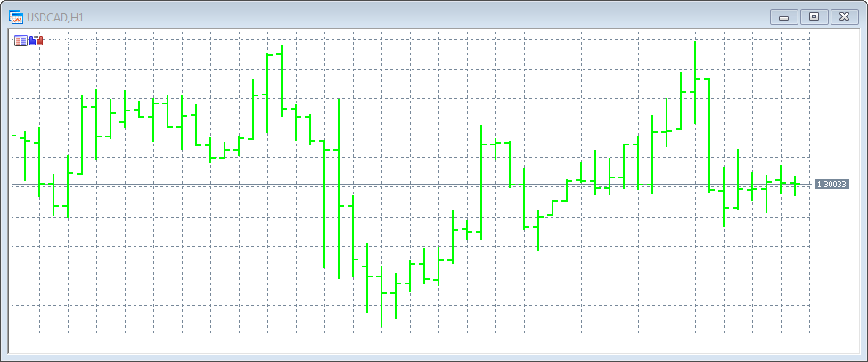Screen dimensions: 868x362
Task: Open the Depth of Market icon
Action: point(20,40)
